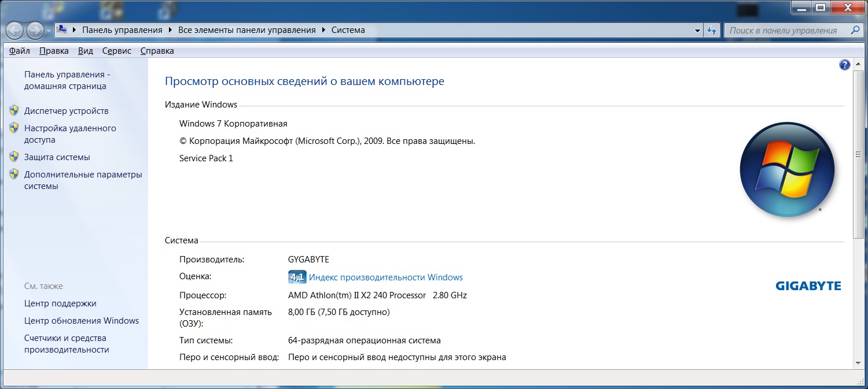The width and height of the screenshot is (868, 389).
Task: Click the address bar refresh button
Action: coord(712,31)
